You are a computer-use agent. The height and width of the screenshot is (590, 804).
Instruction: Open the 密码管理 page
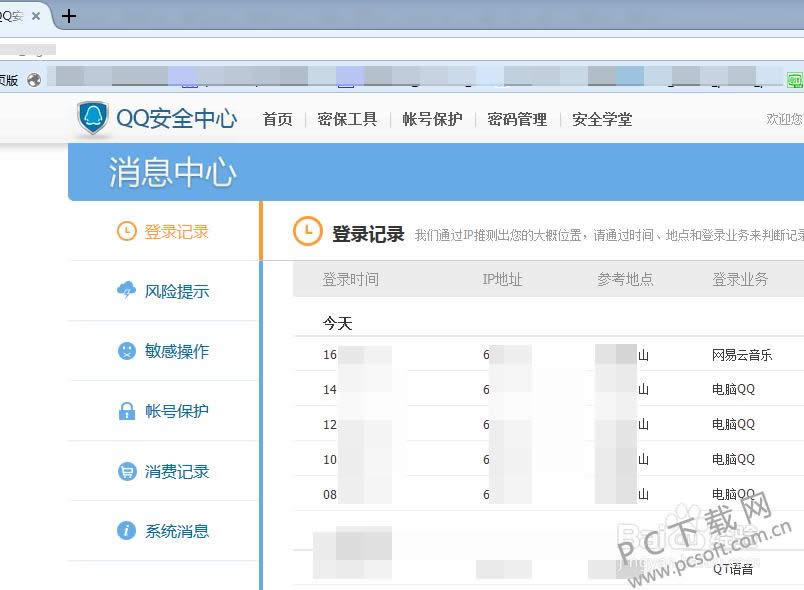(517, 119)
